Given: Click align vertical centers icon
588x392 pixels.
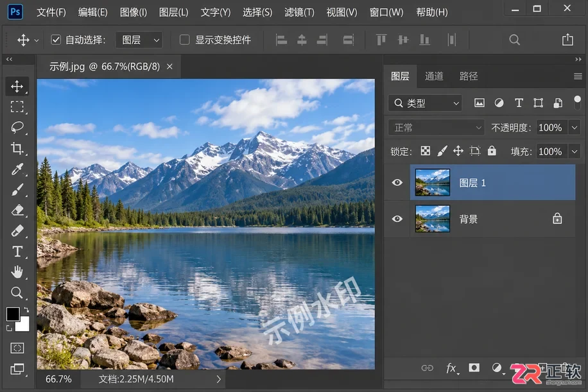Looking at the screenshot, I should pyautogui.click(x=403, y=40).
